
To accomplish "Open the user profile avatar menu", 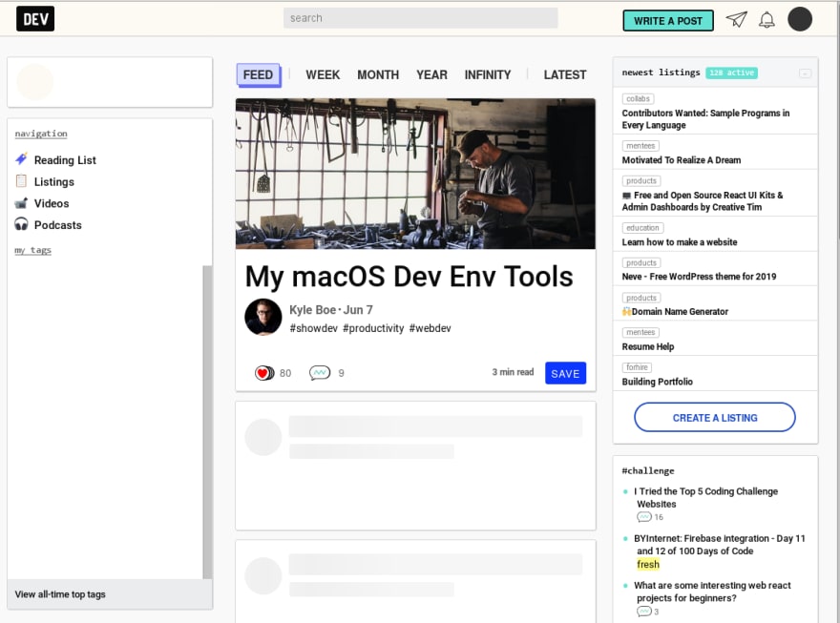I will click(x=800, y=19).
